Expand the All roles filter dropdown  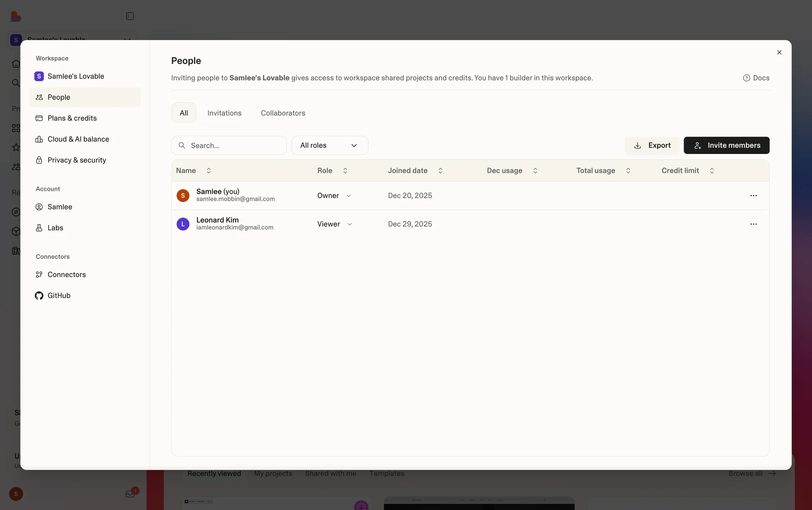click(x=329, y=146)
